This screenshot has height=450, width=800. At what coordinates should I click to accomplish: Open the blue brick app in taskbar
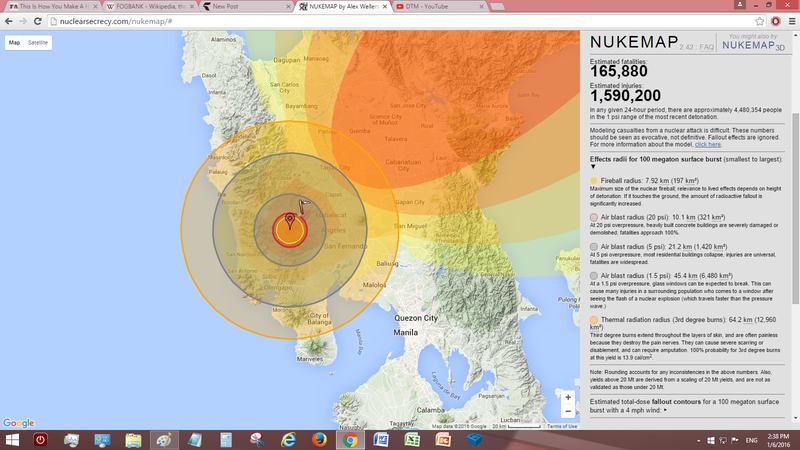(474, 440)
